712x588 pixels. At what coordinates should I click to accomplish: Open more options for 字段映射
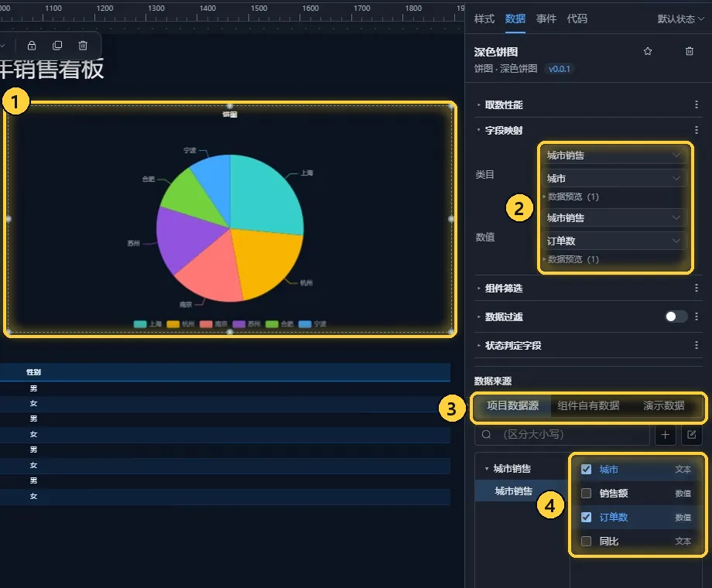(x=696, y=130)
